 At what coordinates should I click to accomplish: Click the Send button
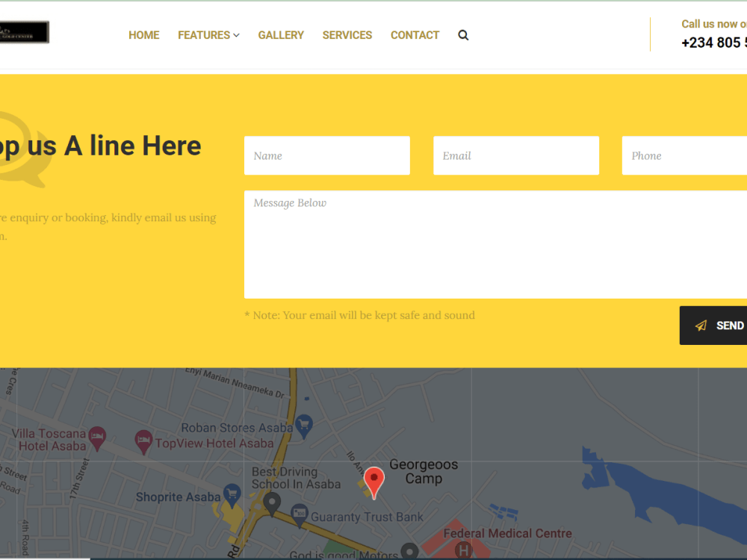pyautogui.click(x=713, y=326)
